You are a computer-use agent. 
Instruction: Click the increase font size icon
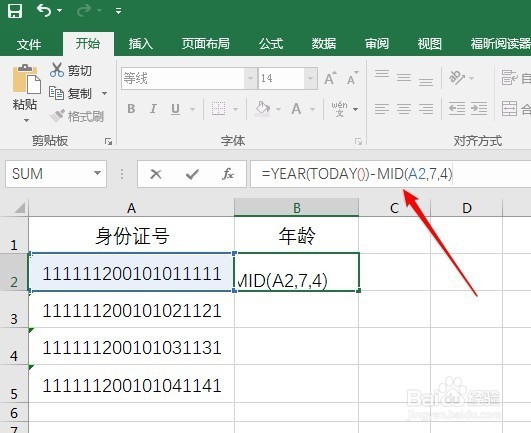pos(330,78)
